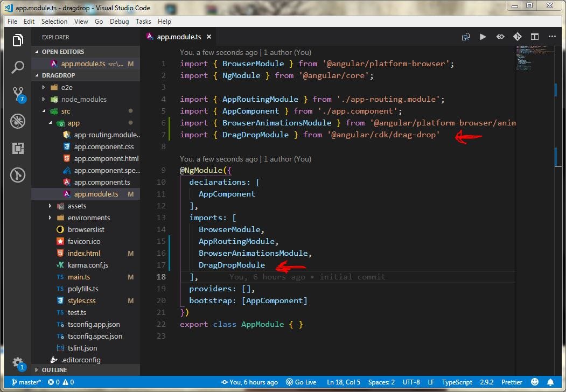Split the editor using split icon

point(535,37)
